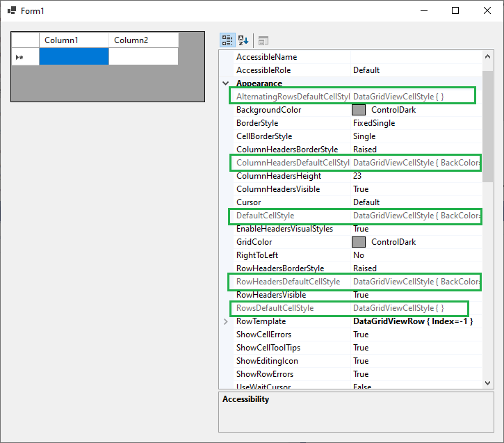Click the Categorized view icon
Viewport: 504px width, 443px height.
[x=227, y=40]
